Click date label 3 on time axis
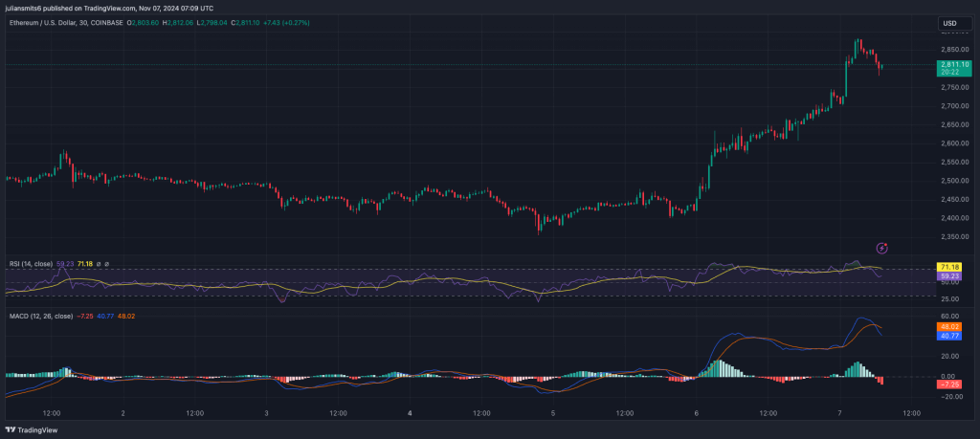Viewport: 980px width, 439px height. tap(266, 413)
